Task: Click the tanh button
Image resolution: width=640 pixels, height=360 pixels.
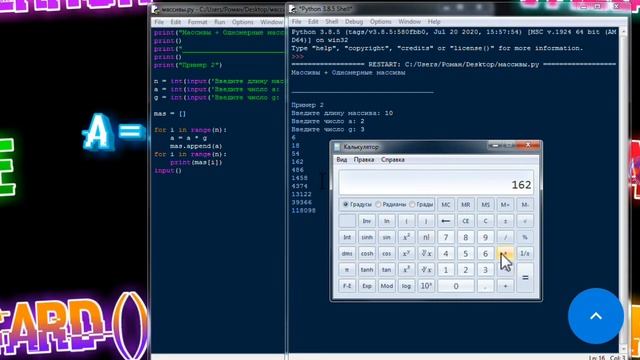Action: click(x=367, y=269)
